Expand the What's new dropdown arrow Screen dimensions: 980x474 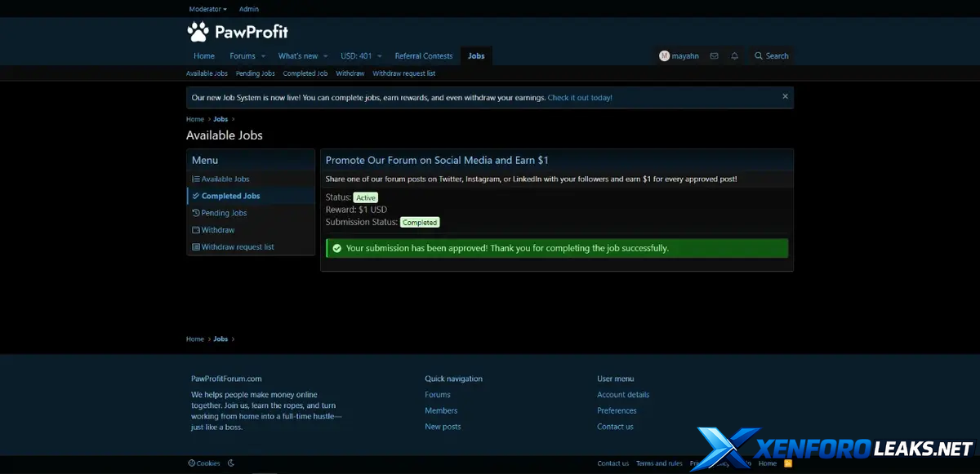325,56
